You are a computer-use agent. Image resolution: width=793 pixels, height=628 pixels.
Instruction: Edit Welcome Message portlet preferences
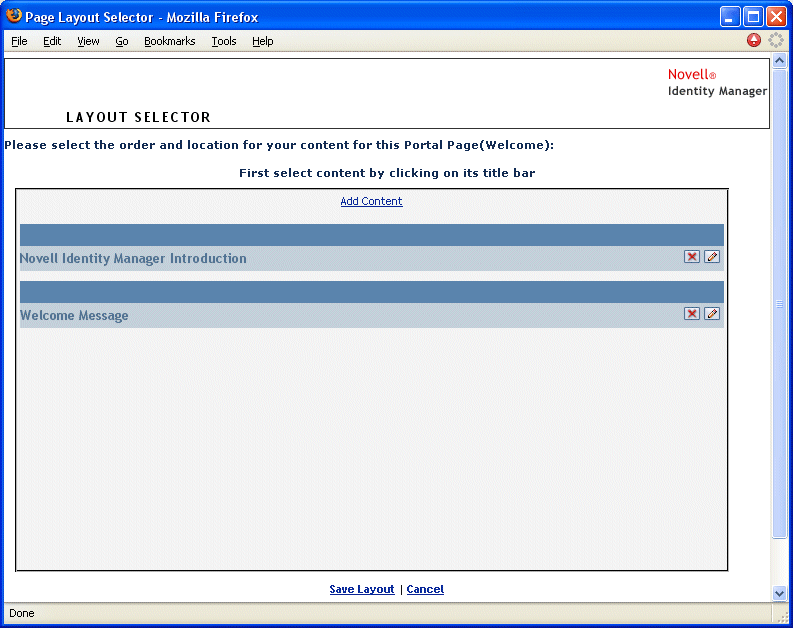click(x=712, y=314)
